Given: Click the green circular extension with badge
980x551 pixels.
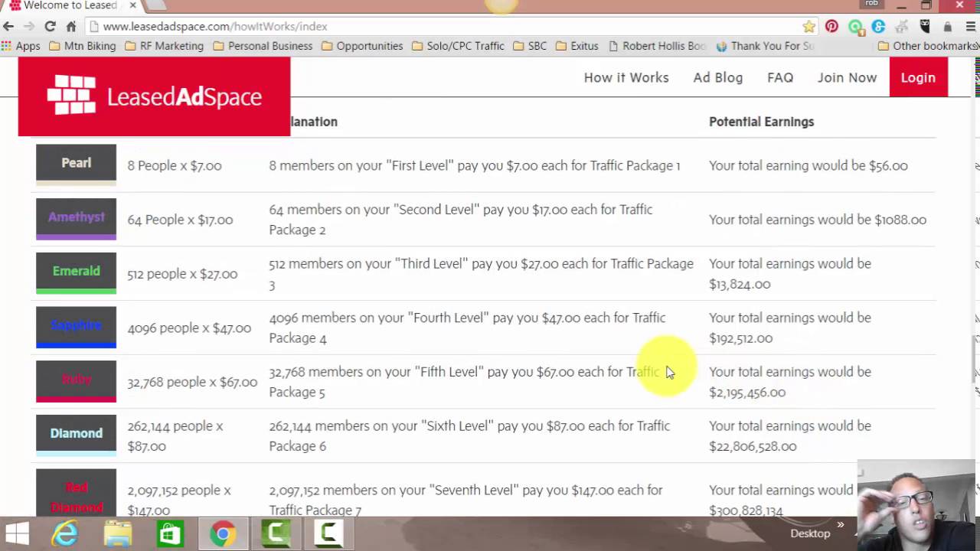Looking at the screenshot, I should pyautogui.click(x=856, y=28).
